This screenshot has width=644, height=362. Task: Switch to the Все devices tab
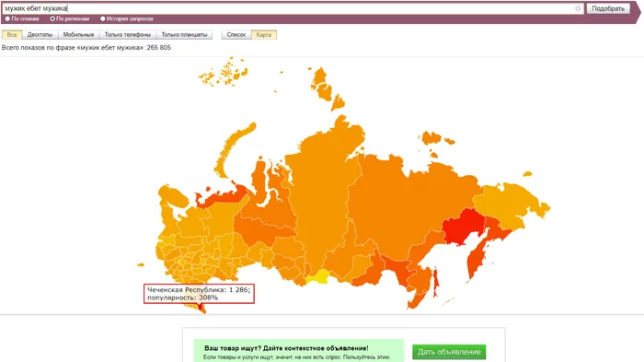click(x=12, y=35)
